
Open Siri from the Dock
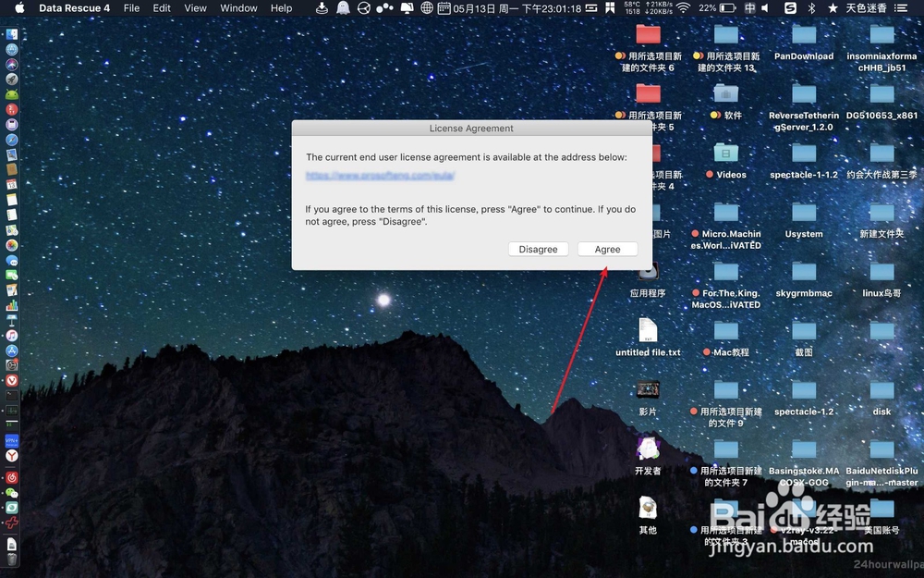(x=12, y=65)
